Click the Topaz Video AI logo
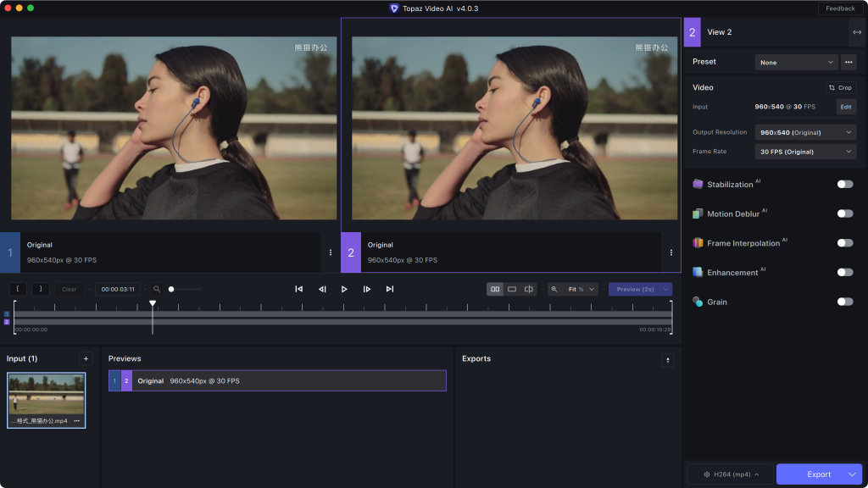 (395, 8)
